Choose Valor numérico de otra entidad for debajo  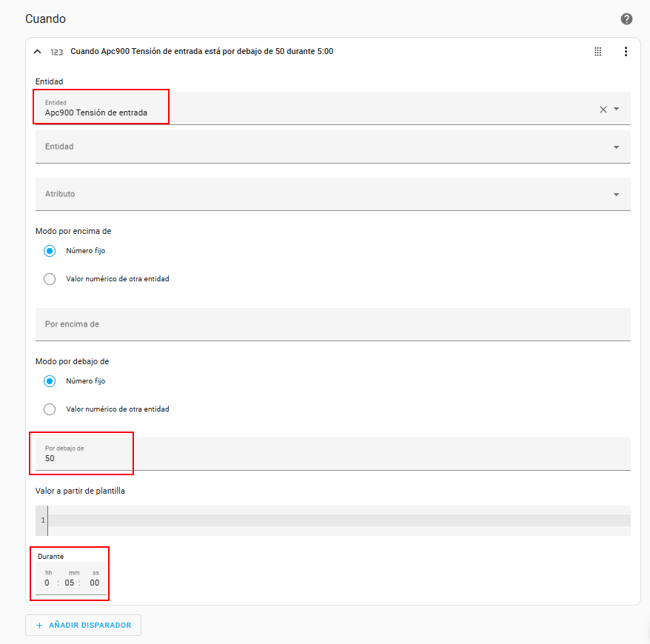pos(50,409)
